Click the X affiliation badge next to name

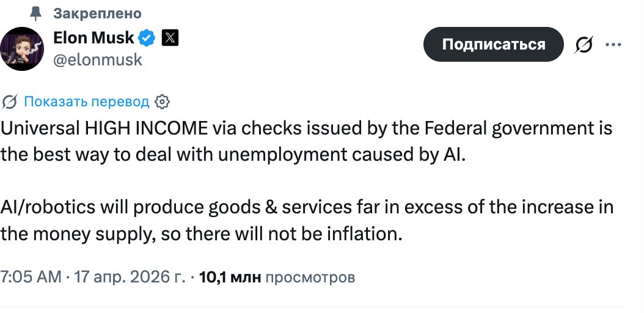pyautogui.click(x=170, y=39)
